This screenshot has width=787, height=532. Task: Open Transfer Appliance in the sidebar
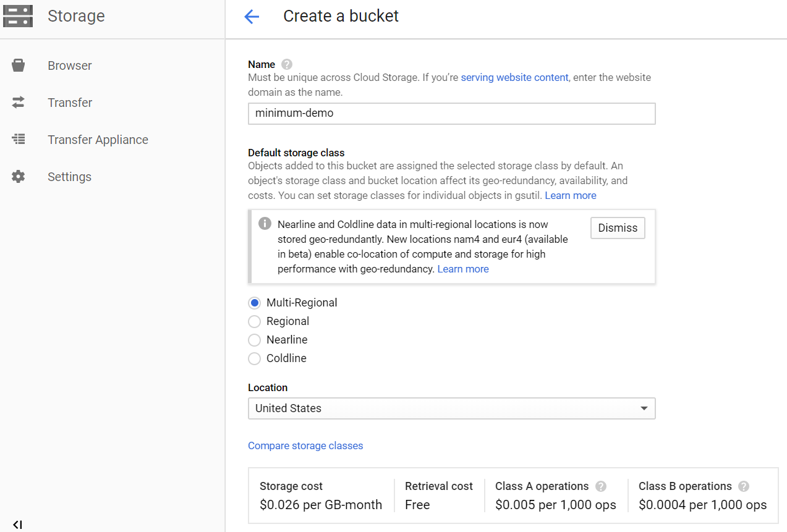98,140
